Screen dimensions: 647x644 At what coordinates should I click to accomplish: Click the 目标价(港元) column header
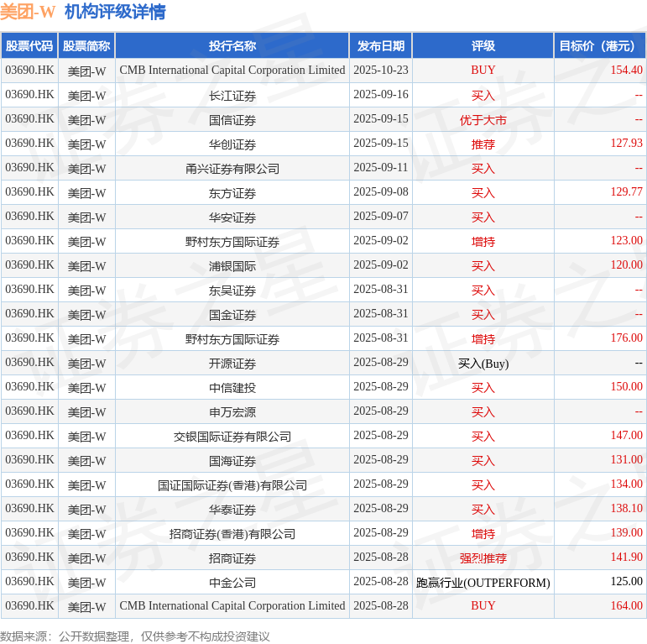click(x=600, y=46)
